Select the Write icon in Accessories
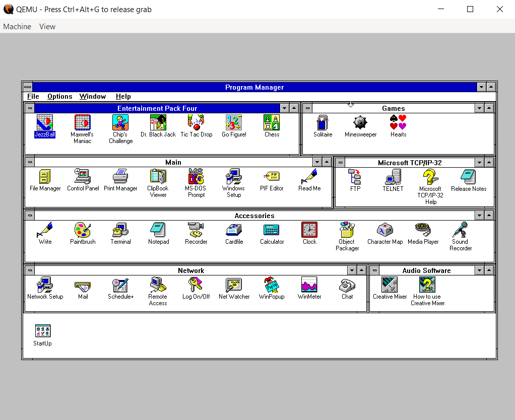The height and width of the screenshot is (420, 515). (x=45, y=230)
